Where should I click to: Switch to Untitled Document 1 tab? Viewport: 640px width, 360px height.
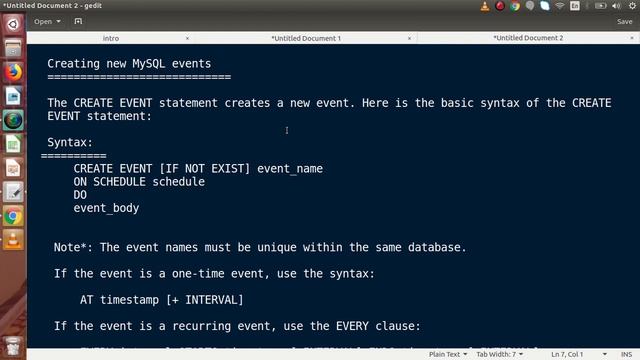tap(306, 38)
